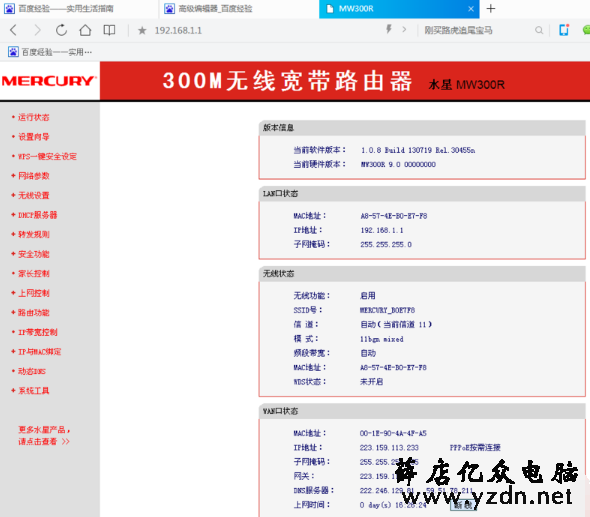Bookmark the page with the star icon
The image size is (590, 517).
point(142,30)
